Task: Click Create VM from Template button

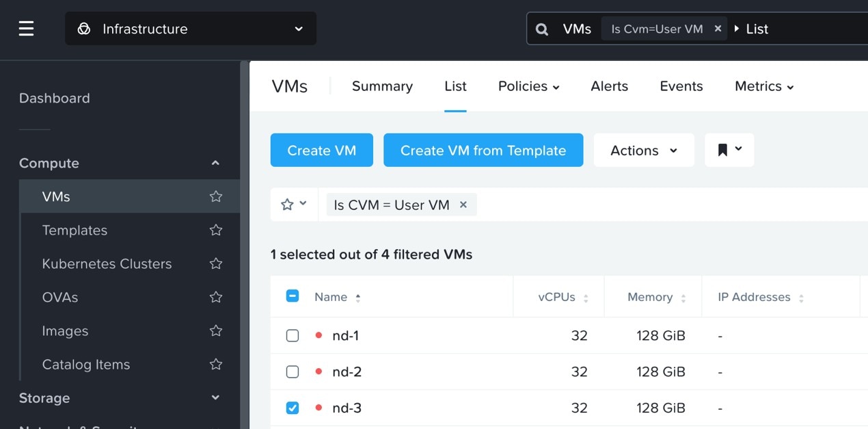Action: coord(483,151)
